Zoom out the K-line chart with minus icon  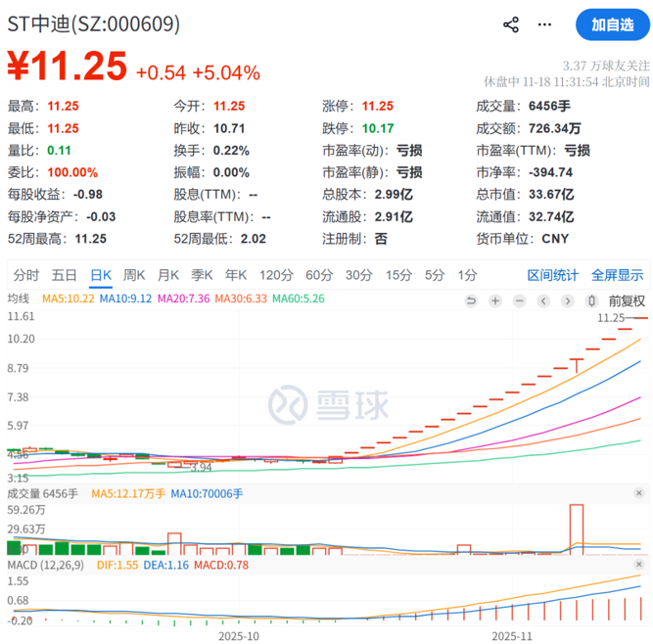click(519, 300)
